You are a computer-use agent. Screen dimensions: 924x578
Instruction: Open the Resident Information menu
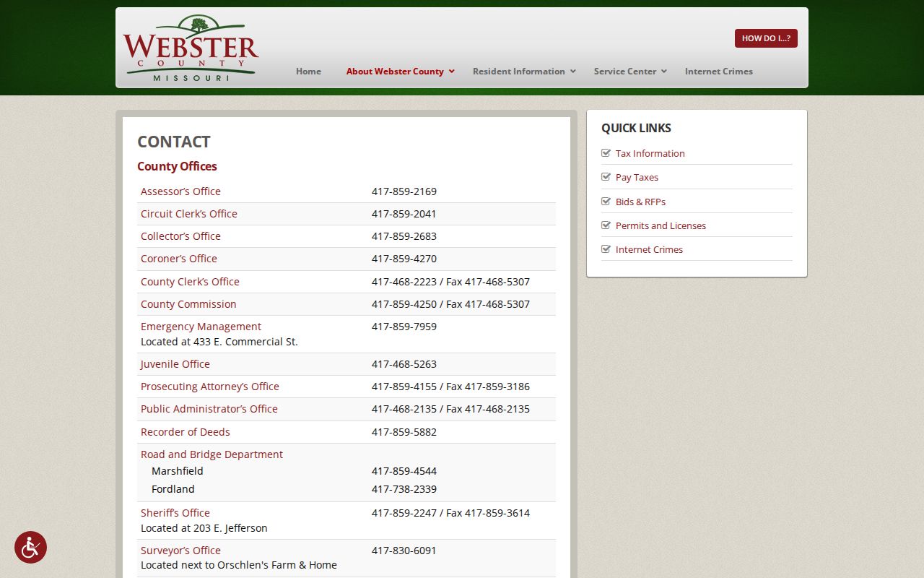pos(519,71)
